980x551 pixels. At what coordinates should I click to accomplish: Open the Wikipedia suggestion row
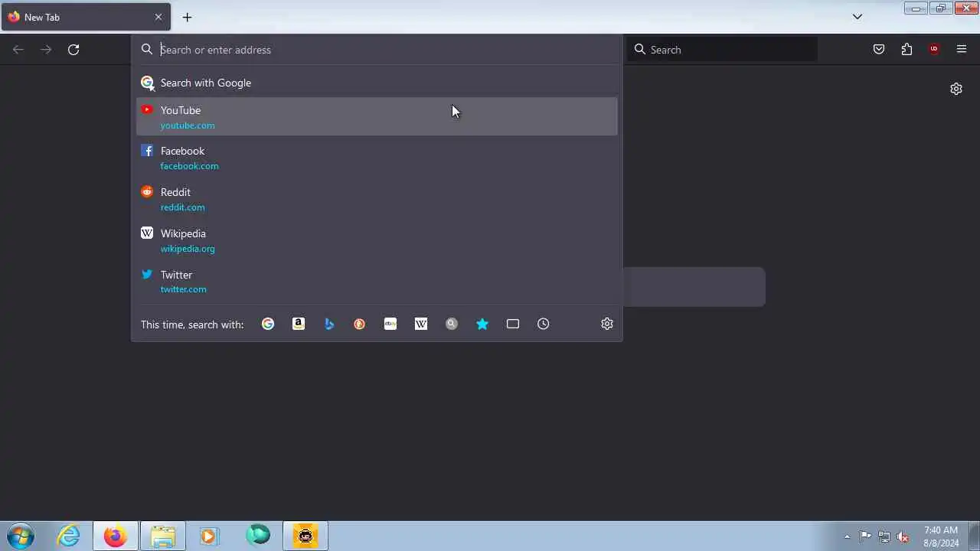[x=377, y=240]
